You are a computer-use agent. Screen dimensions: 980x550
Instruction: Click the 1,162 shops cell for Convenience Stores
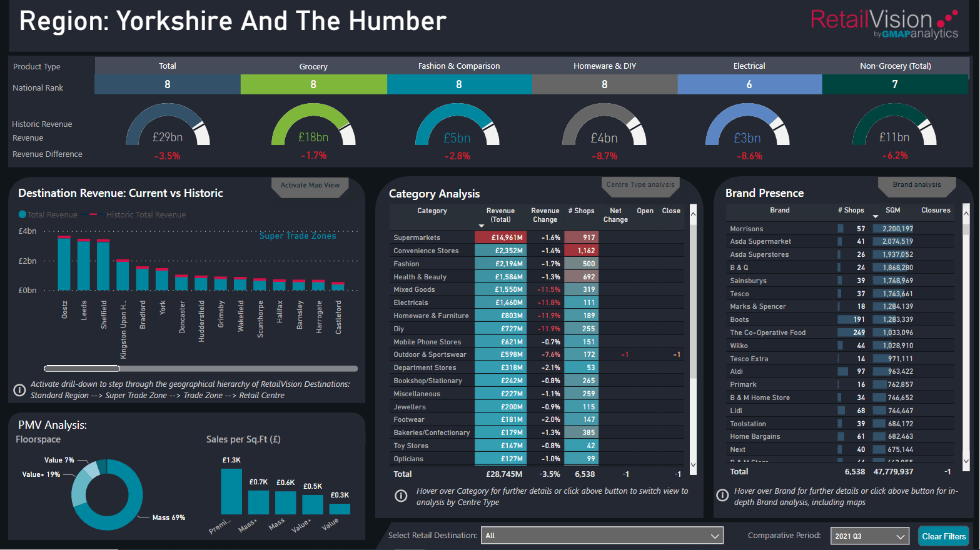[x=581, y=251]
